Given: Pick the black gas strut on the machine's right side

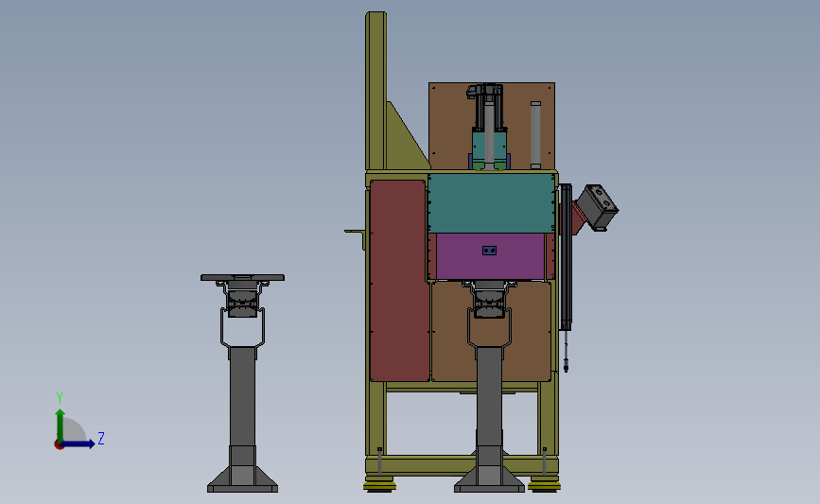Looking at the screenshot, I should pos(566,256).
